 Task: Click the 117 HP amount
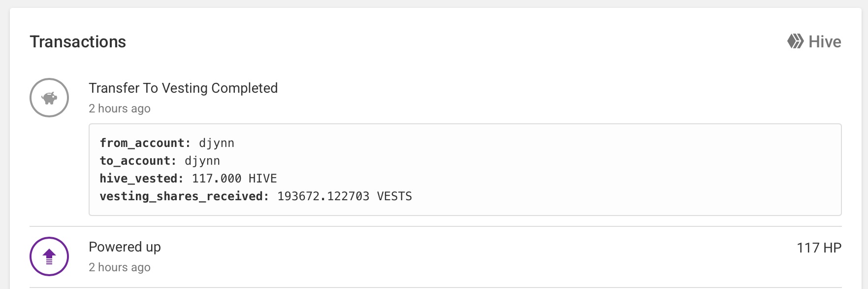(819, 248)
